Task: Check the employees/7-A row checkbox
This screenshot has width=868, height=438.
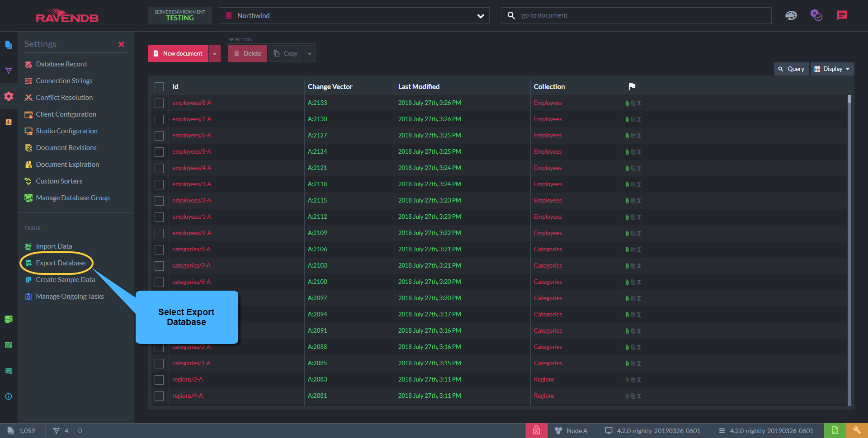Action: 159,119
